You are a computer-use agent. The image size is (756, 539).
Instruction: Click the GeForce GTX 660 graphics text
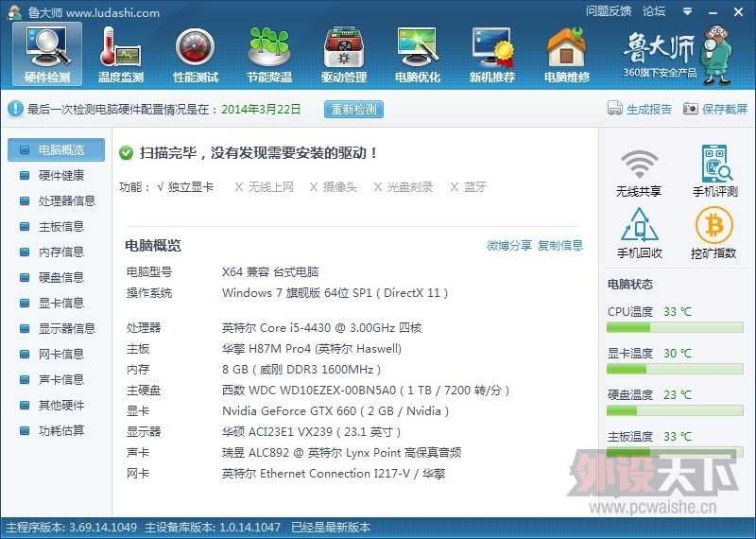tap(335, 410)
